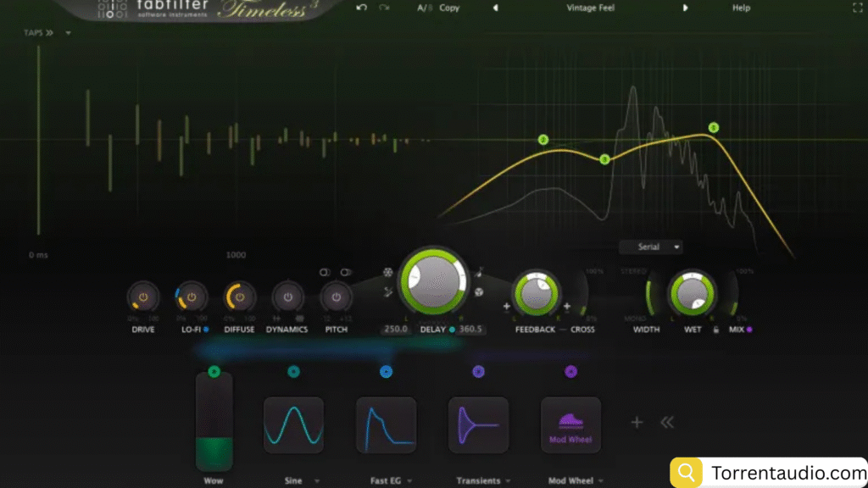The height and width of the screenshot is (488, 868).
Task: Add a new modulation source with plus
Action: pos(637,423)
